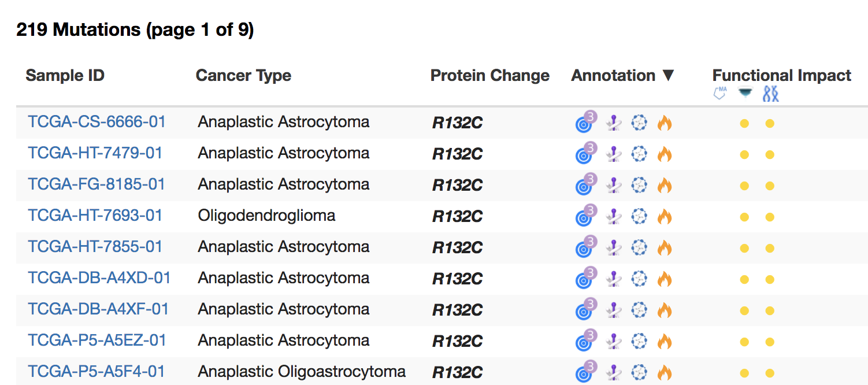Click the flame hotspot icon on the last row

pyautogui.click(x=664, y=372)
